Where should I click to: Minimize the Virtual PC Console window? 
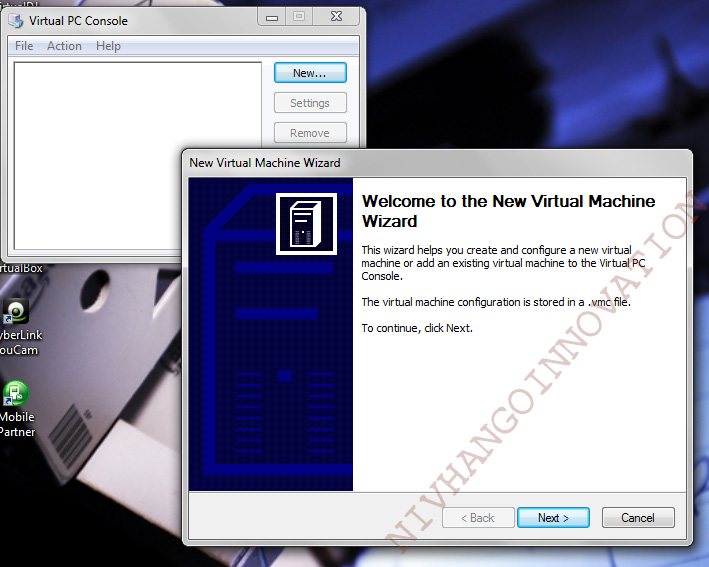click(272, 17)
